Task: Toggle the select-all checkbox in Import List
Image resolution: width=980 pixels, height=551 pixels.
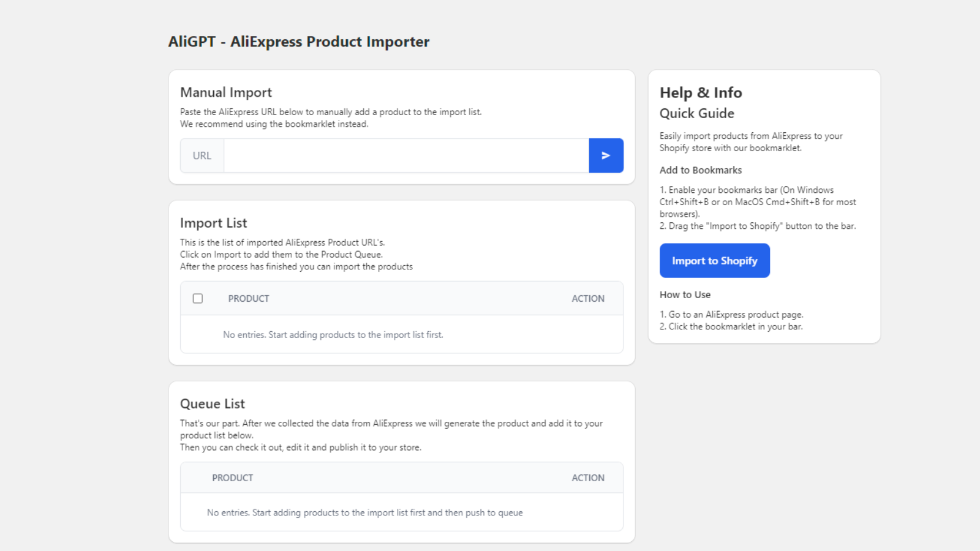Action: point(198,299)
